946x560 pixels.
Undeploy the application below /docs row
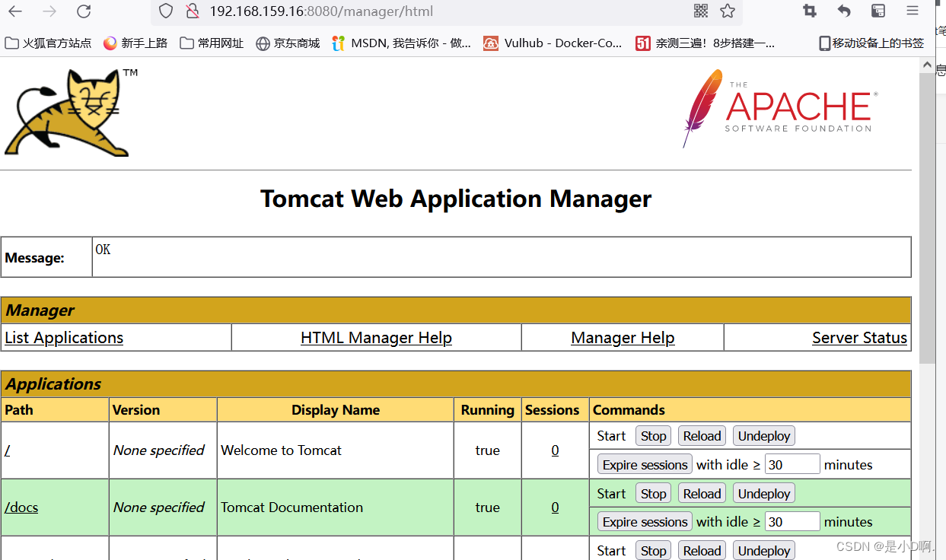[x=764, y=551]
